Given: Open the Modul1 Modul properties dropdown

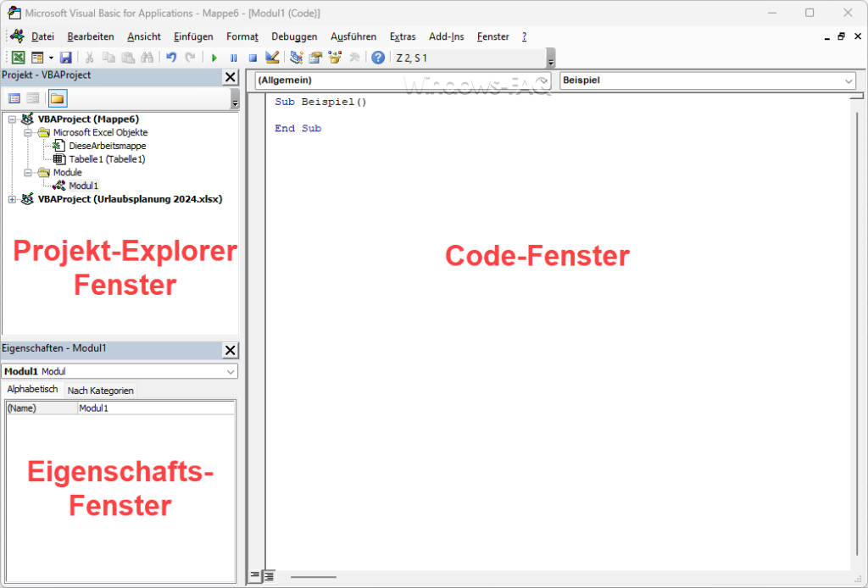Looking at the screenshot, I should [231, 372].
